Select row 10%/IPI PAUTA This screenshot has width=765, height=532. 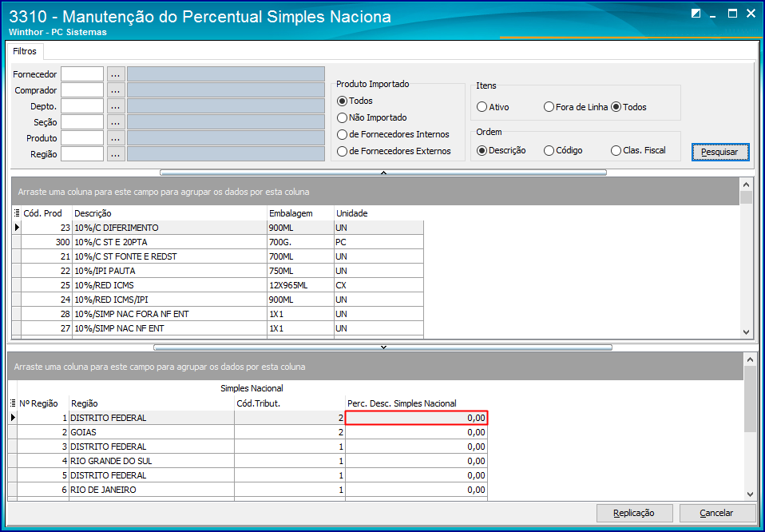[x=217, y=271]
